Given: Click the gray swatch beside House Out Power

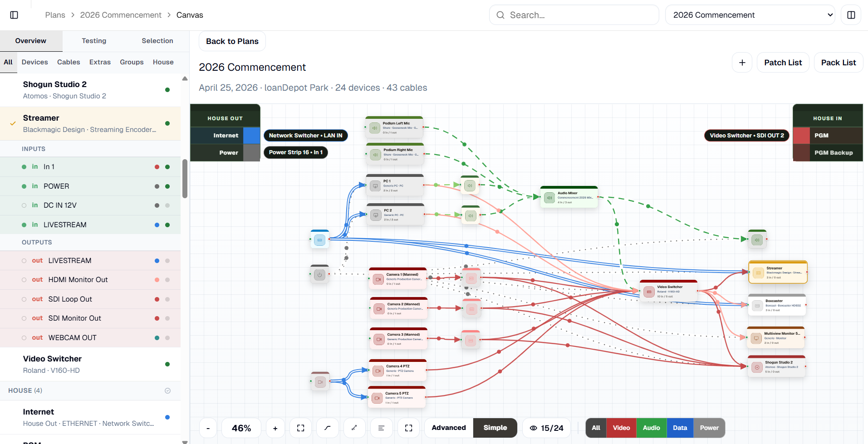Looking at the screenshot, I should point(252,153).
